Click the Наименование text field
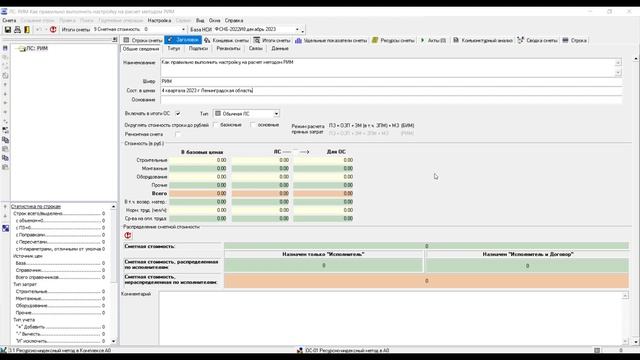The height and width of the screenshot is (360, 640). 388,67
